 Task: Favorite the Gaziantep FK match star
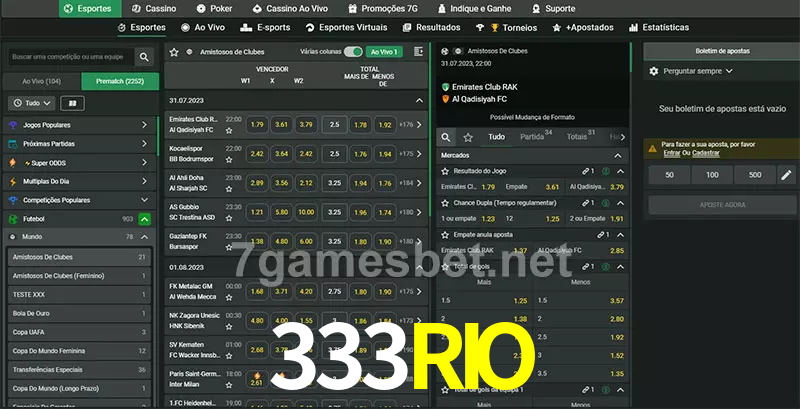(229, 247)
